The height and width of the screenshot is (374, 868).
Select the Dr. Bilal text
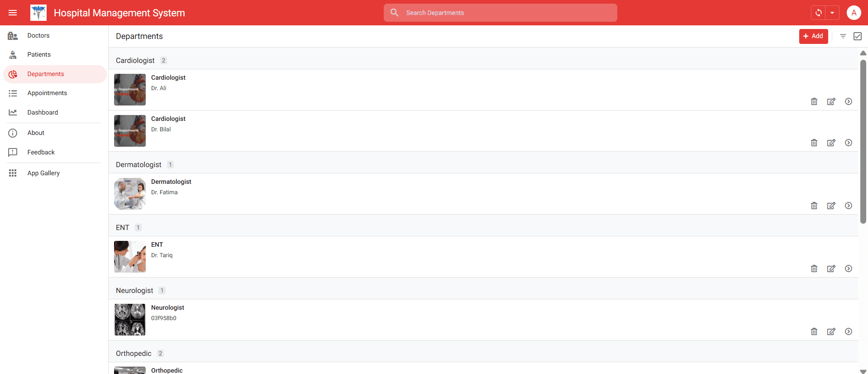point(161,129)
